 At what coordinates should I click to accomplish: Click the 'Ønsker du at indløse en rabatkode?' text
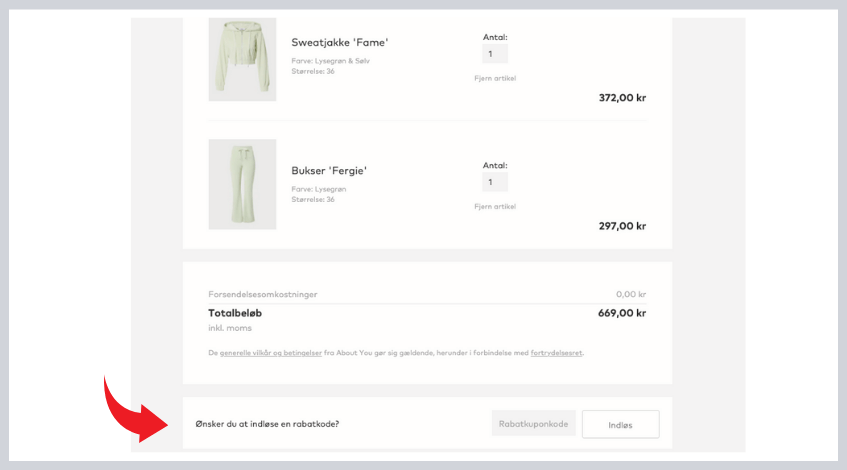[267, 424]
